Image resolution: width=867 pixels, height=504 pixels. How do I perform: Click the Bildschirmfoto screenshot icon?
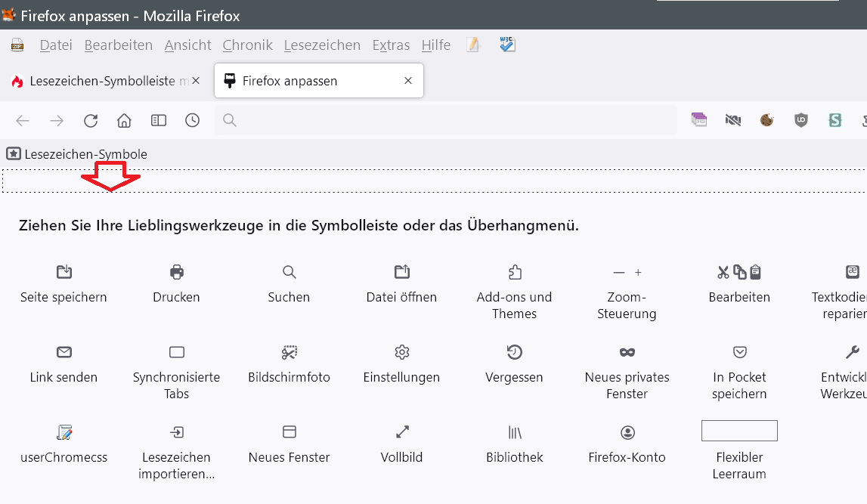click(290, 352)
